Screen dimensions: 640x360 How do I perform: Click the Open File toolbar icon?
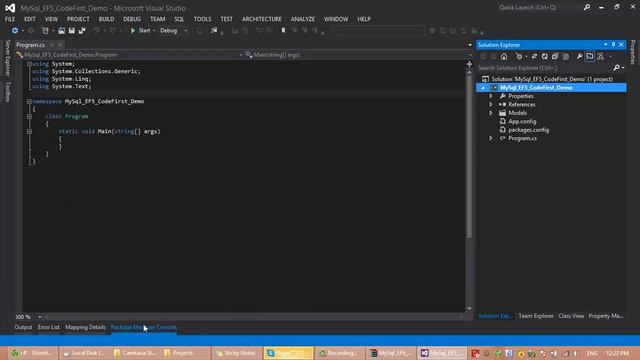(61, 31)
